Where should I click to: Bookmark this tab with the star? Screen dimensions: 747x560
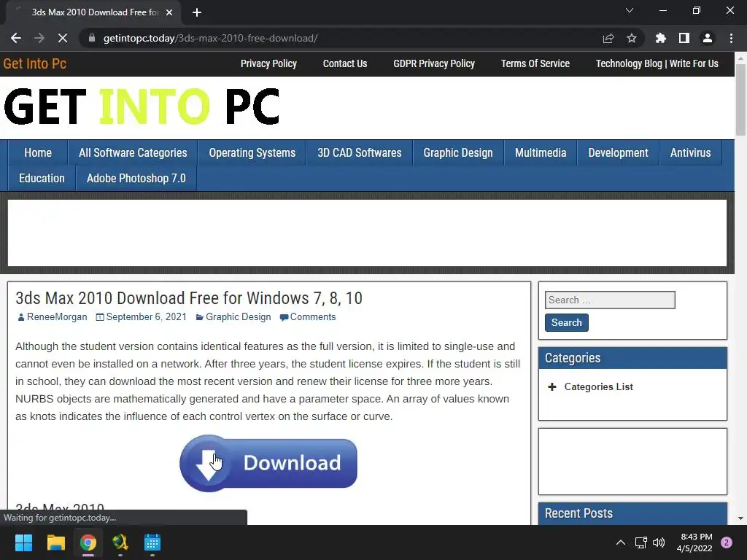tap(632, 38)
